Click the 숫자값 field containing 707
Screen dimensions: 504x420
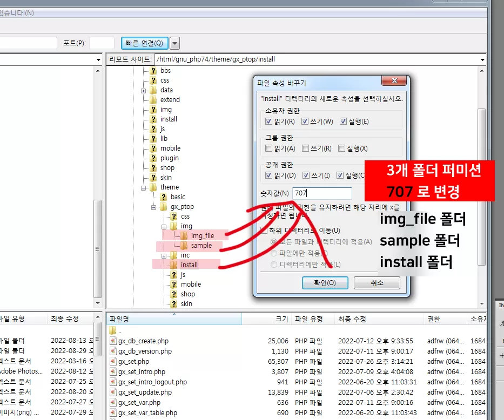[x=322, y=193]
